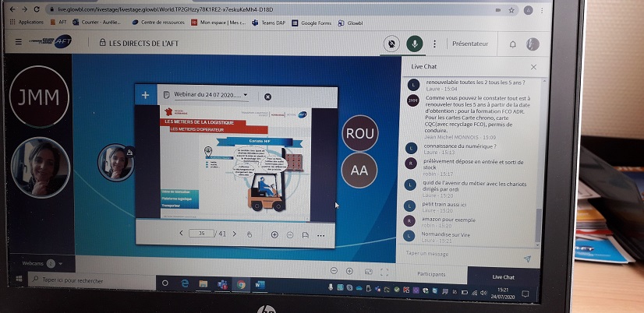Bookmark this page with the star icon
Screen dimensions: 644x313
tap(511, 11)
